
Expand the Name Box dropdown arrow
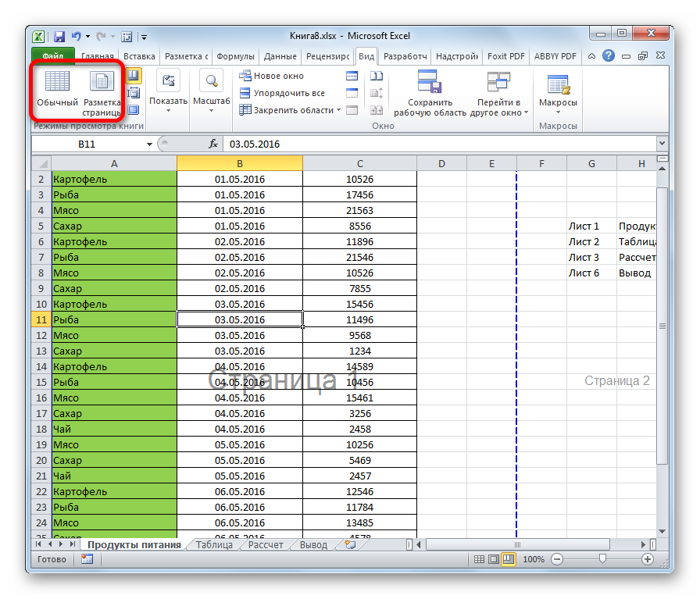[149, 144]
